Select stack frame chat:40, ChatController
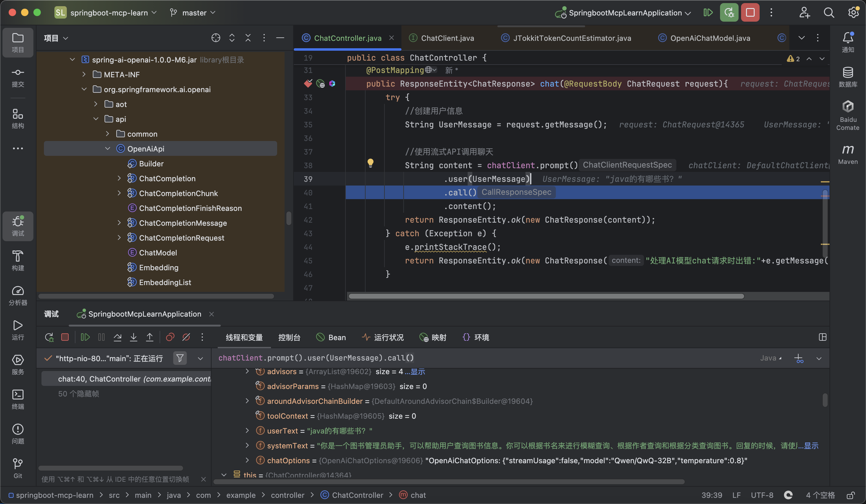This screenshot has height=504, width=866. tap(126, 378)
